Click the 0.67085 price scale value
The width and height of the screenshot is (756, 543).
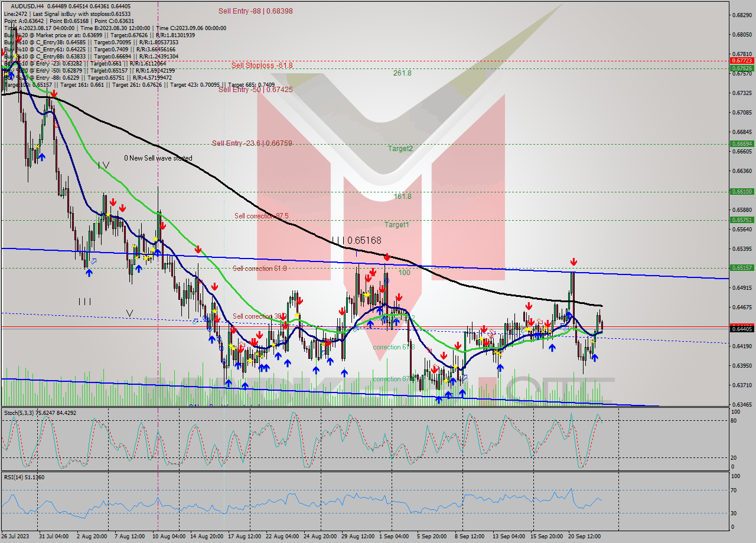(742, 112)
